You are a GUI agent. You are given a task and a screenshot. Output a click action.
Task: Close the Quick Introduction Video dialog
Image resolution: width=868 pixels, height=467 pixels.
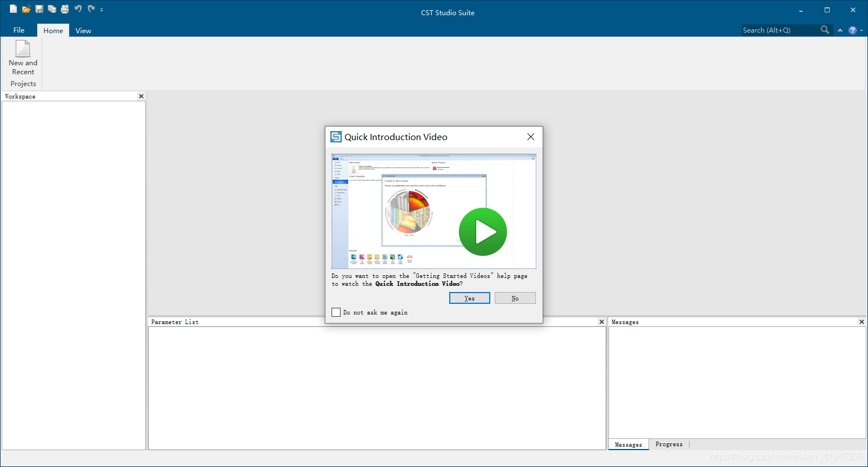(531, 137)
